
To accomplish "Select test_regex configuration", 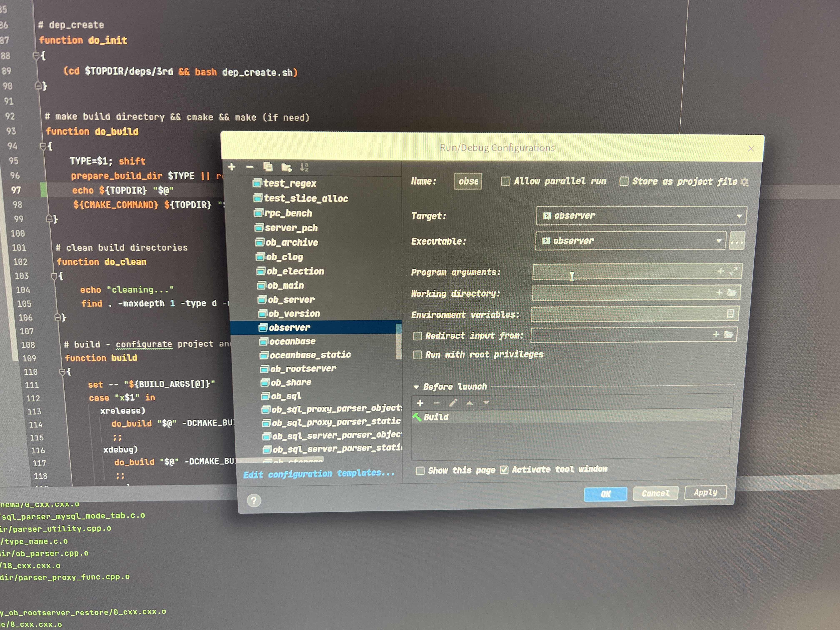I will [x=285, y=183].
